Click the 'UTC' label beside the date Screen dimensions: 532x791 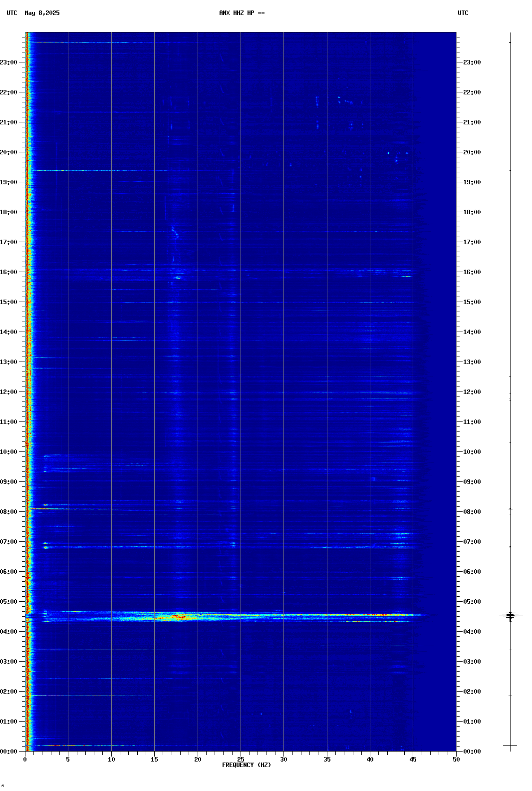pyautogui.click(x=12, y=13)
